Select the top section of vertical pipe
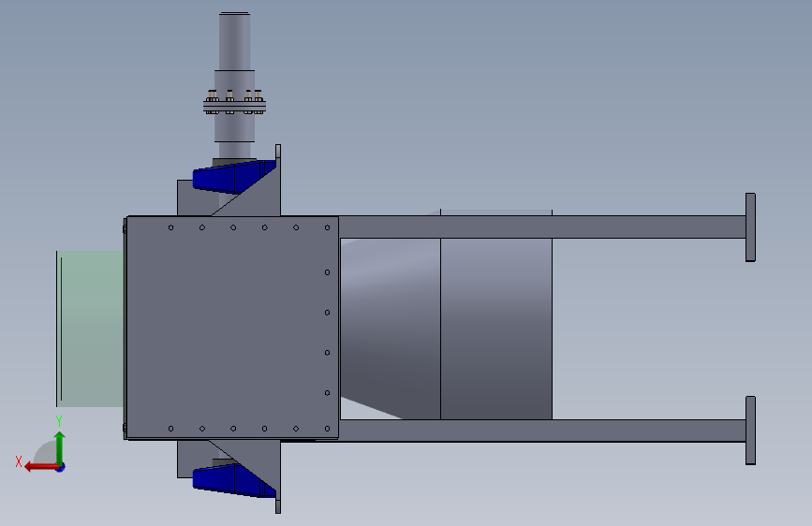Viewport: 812px width, 526px height. [x=234, y=41]
